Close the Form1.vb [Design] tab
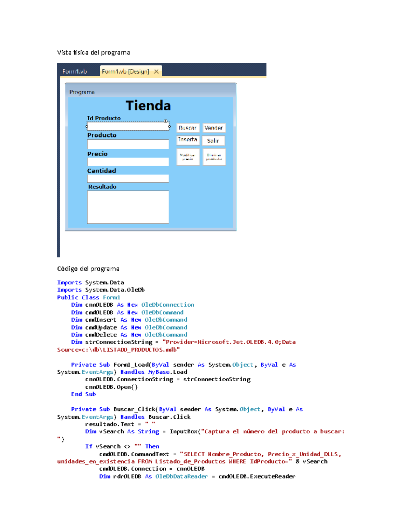 [x=156, y=71]
